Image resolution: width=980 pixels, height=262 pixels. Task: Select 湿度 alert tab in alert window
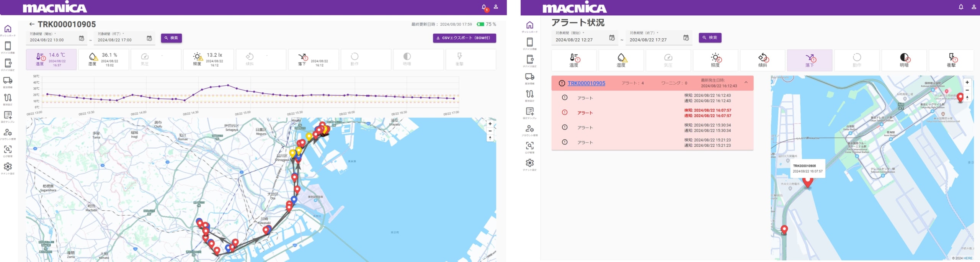pyautogui.click(x=621, y=61)
